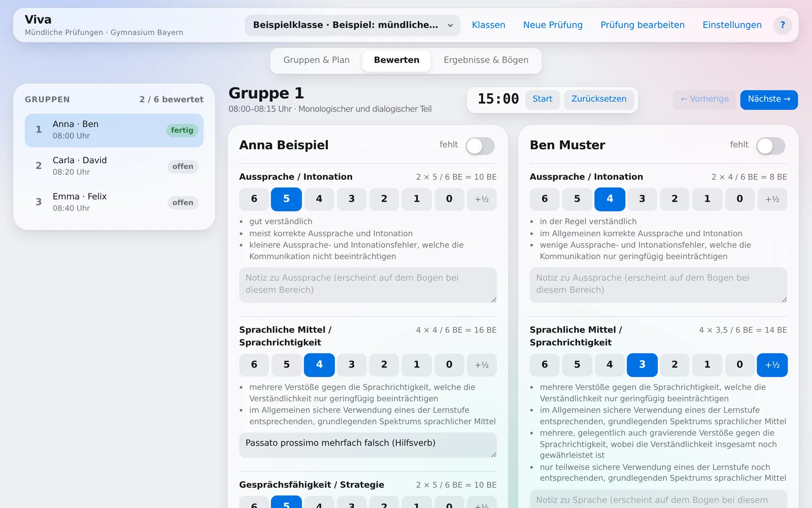Open Prüfung bearbeiten
Screen dimensions: 812x508
[x=642, y=25]
